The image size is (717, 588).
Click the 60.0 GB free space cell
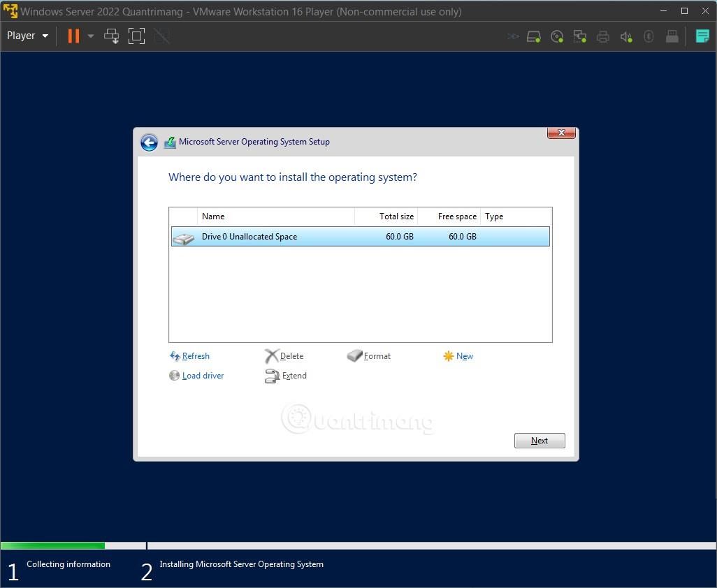463,236
